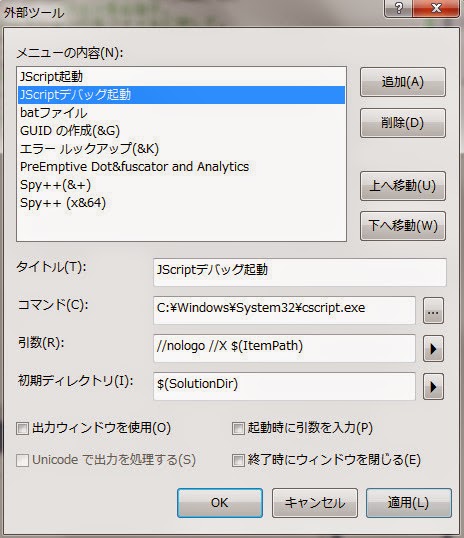Close the 外部ツール dialog

(x=436, y=8)
